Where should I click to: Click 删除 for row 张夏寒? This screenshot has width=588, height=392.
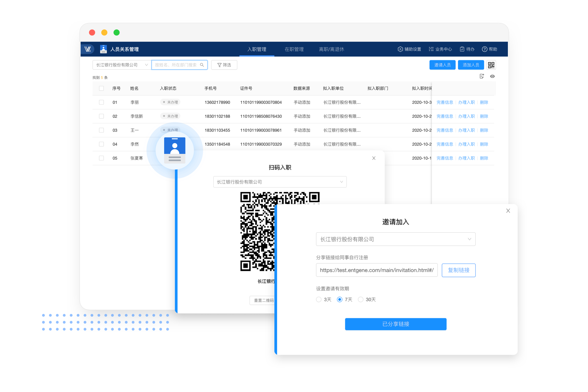click(x=484, y=158)
